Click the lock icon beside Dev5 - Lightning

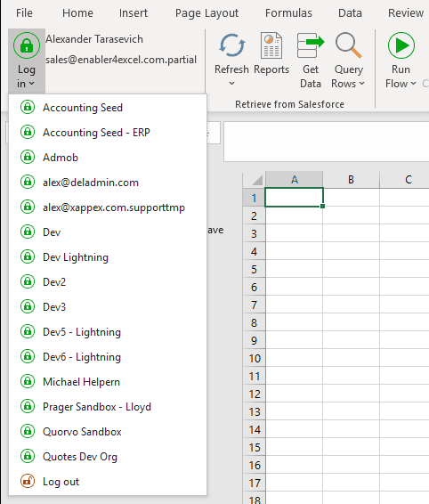pyautogui.click(x=28, y=331)
